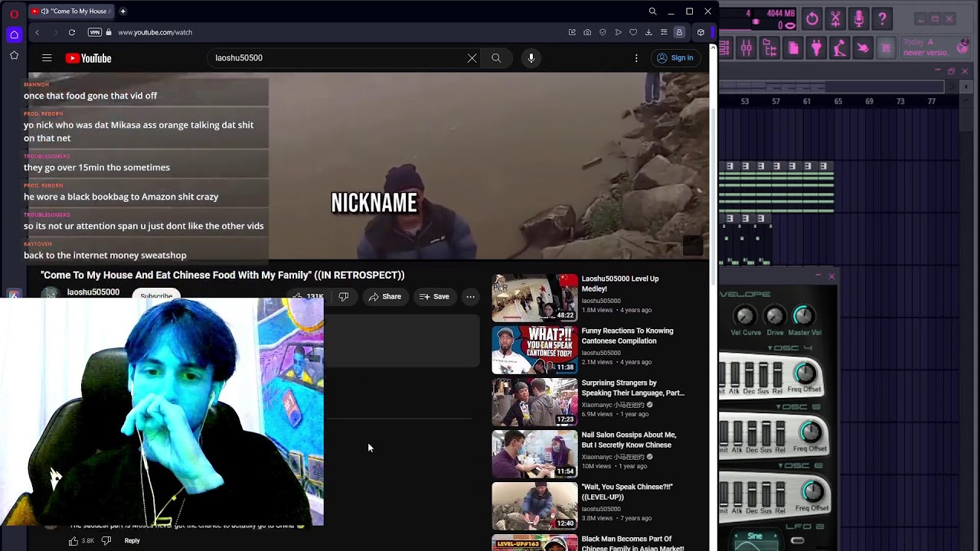Open Opera browser main menu logo

pos(14,13)
